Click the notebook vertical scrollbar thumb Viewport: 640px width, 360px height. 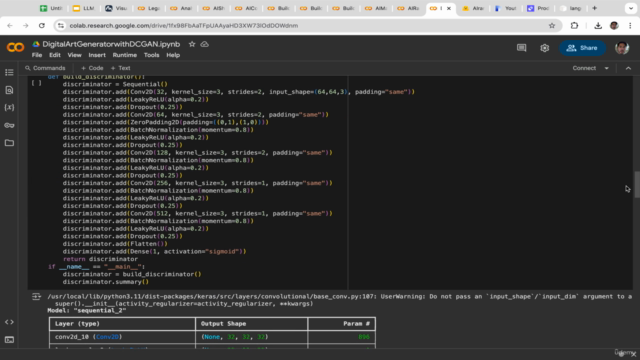(x=637, y=184)
